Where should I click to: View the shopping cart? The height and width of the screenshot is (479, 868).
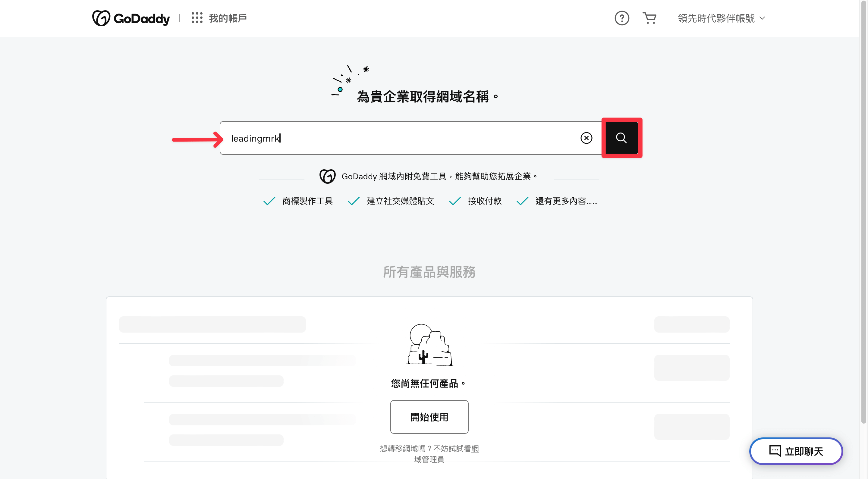649,18
